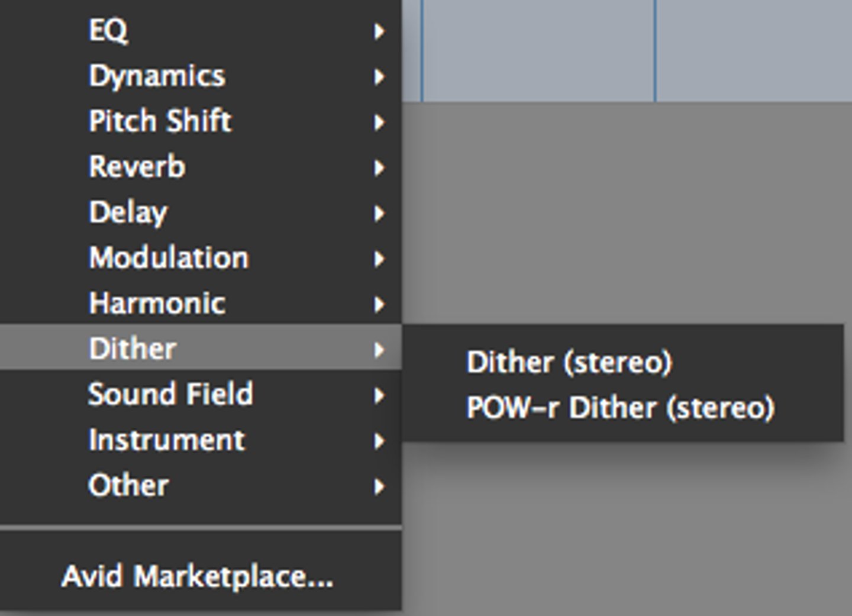This screenshot has width=852, height=616.
Task: Open the Harmonic plug-in category
Action: [157, 304]
